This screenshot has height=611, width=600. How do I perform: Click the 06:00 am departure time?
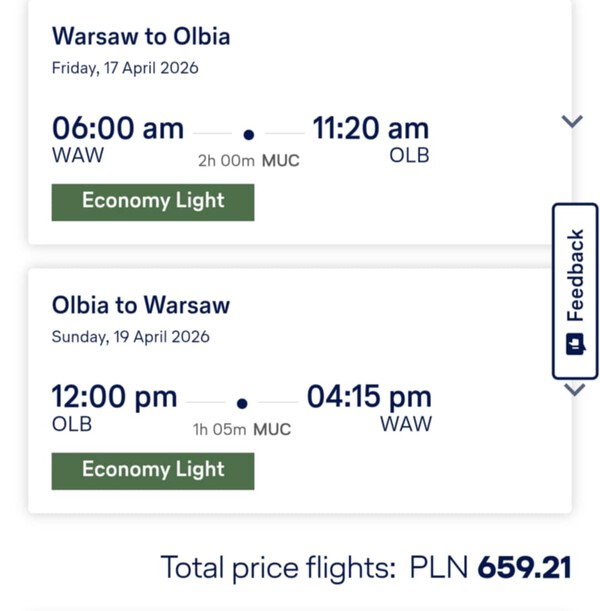coord(118,128)
